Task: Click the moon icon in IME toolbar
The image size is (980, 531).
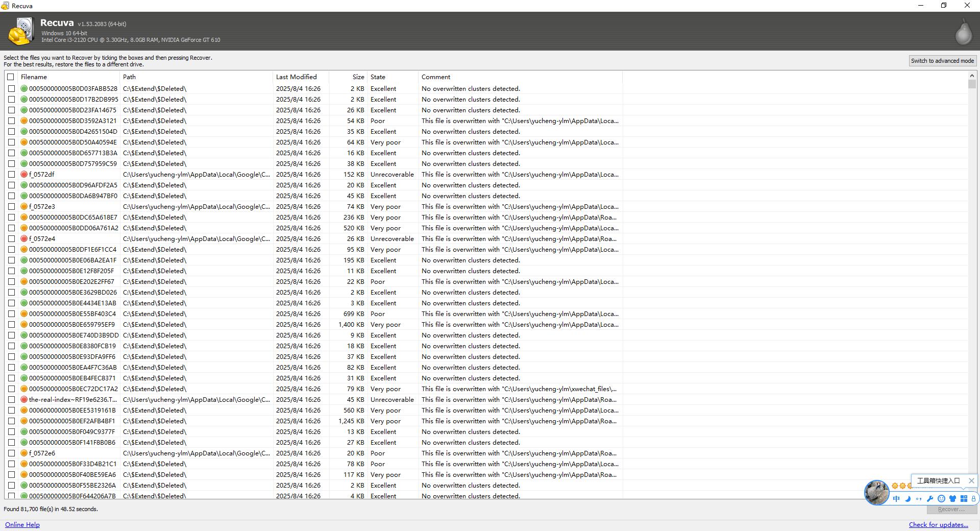Action: point(908,499)
